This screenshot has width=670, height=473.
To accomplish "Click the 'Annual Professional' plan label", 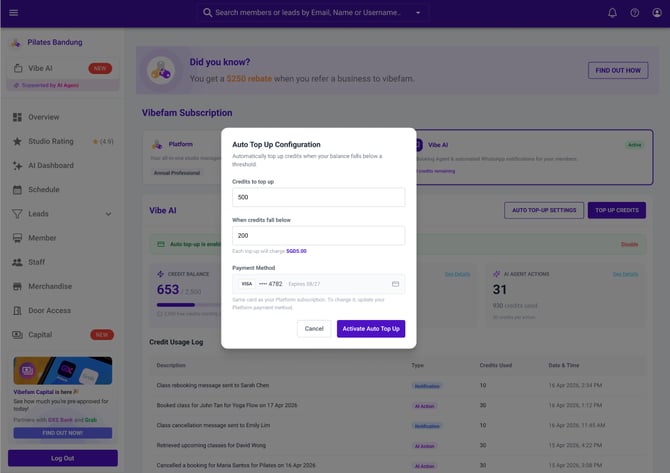I will 177,173.
